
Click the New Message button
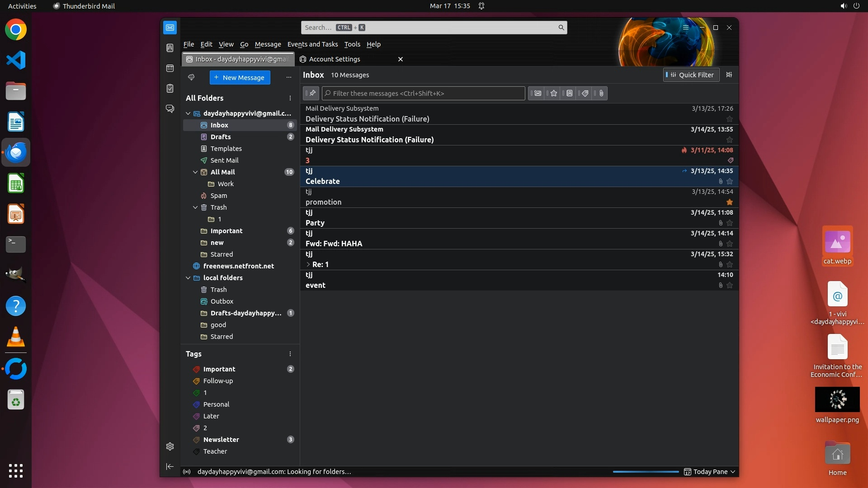240,77
